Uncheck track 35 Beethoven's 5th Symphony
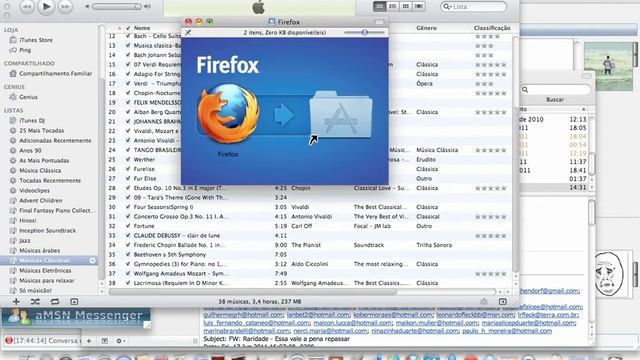This screenshot has height=360, width=640. (128, 255)
